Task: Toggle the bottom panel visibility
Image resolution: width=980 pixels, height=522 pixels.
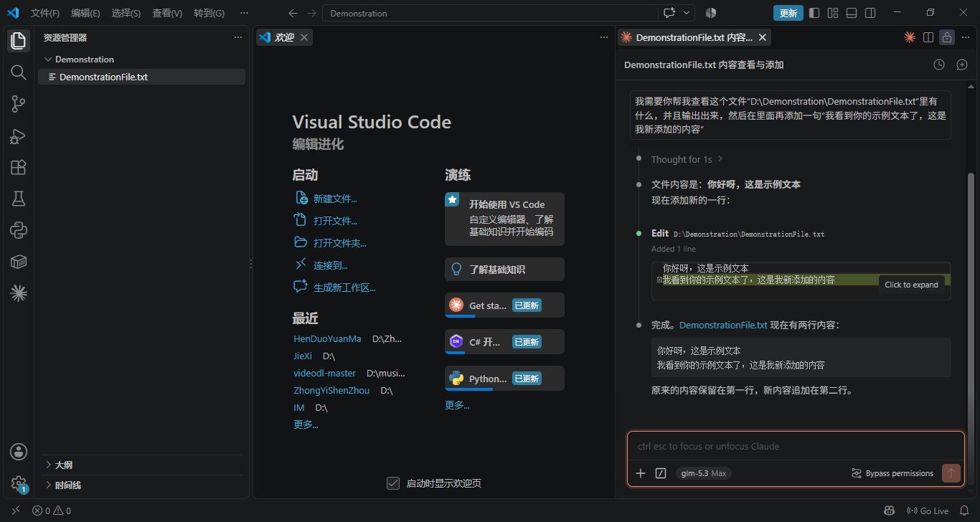Action: [852, 13]
